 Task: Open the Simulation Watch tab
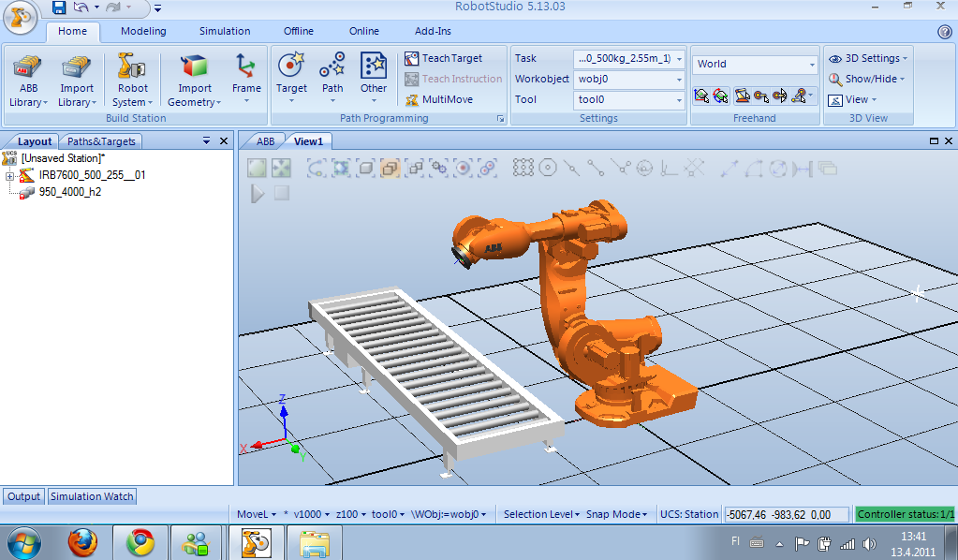(92, 496)
